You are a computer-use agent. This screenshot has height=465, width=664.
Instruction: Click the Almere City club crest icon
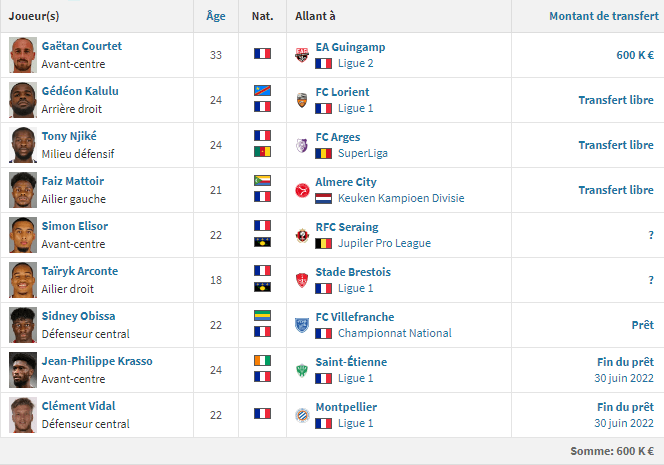[301, 190]
